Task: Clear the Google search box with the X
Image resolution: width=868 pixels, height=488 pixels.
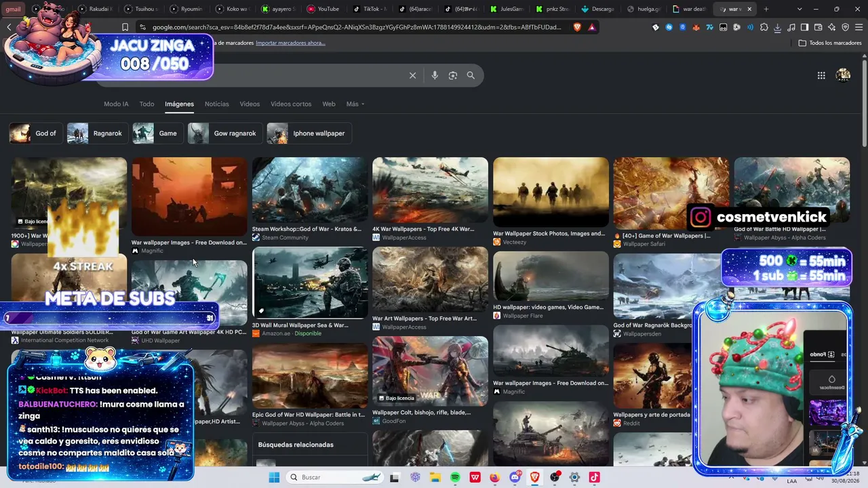Action: click(x=412, y=75)
